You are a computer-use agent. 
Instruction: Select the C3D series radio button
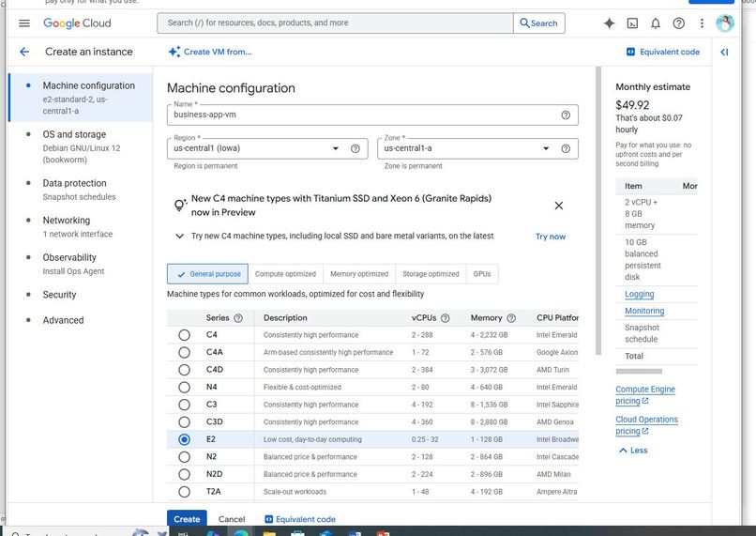(x=184, y=421)
